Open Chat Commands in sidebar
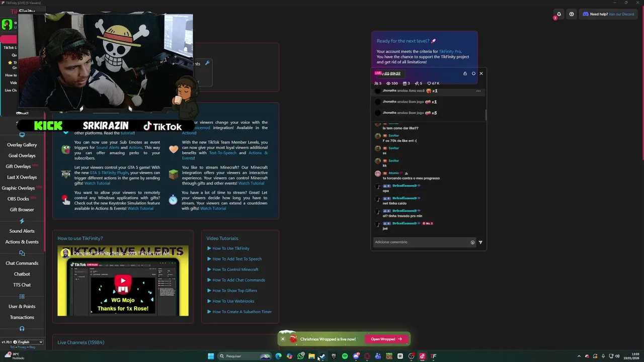This screenshot has width=644, height=362. click(x=22, y=263)
